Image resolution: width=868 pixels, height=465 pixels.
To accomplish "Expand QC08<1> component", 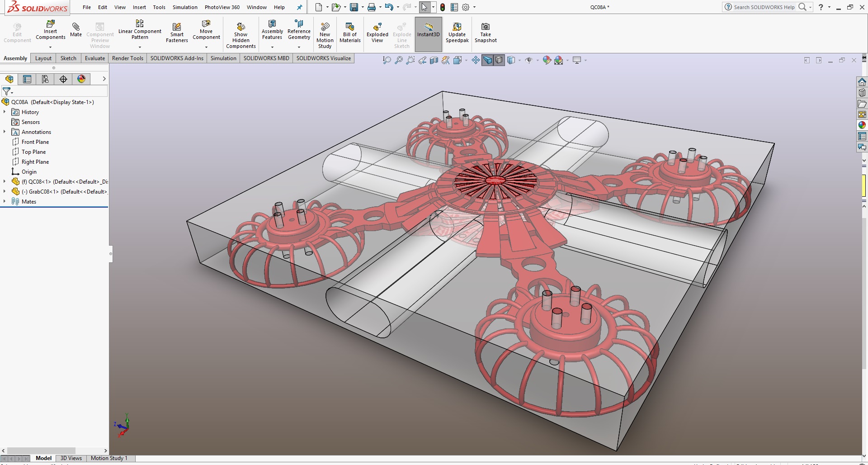I will pyautogui.click(x=5, y=181).
